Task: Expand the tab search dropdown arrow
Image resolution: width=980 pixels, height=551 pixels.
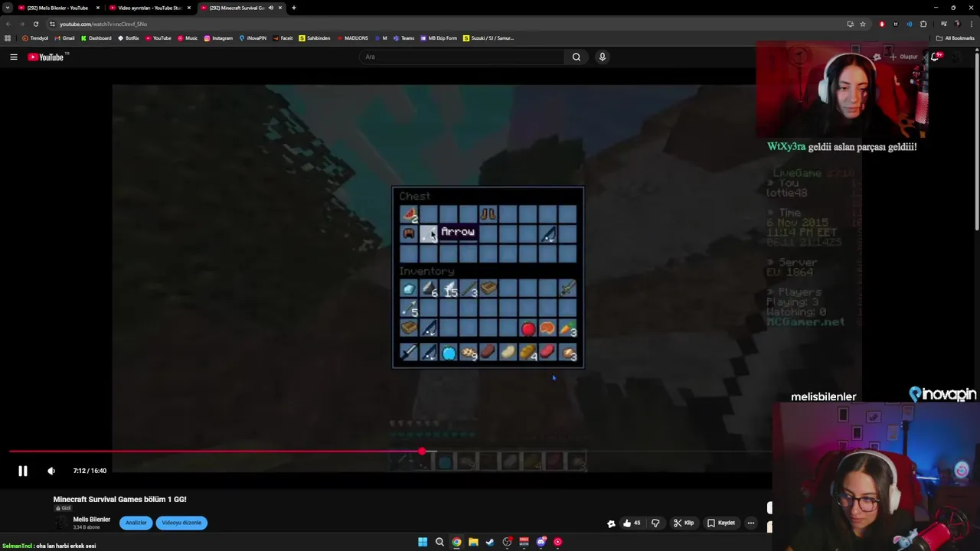Action: (7, 8)
